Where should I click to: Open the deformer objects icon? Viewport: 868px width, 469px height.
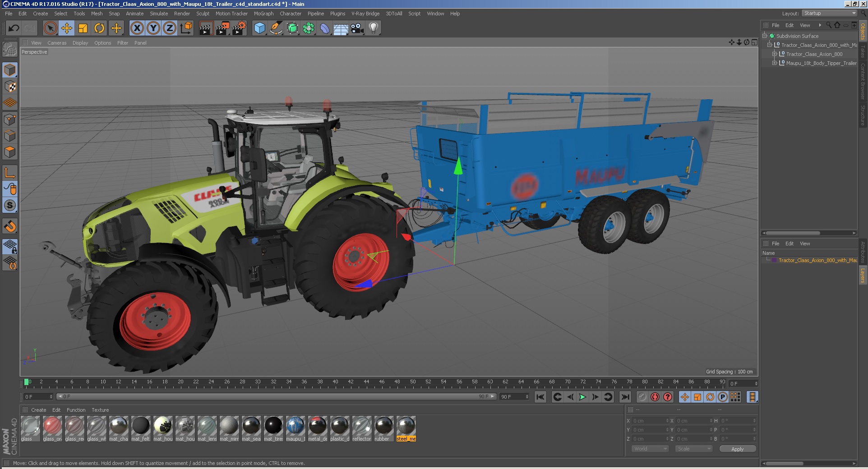[x=325, y=28]
